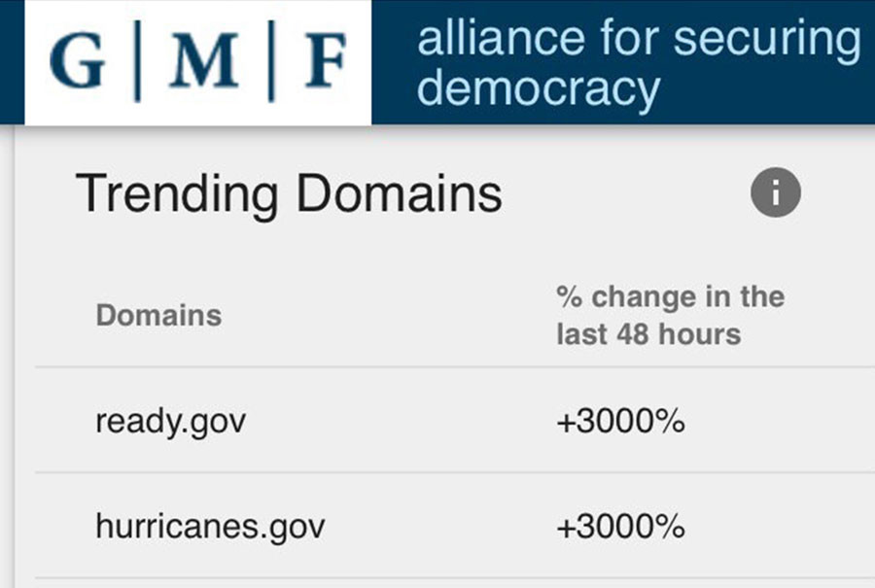
Task: Click the word alliance in the banner
Action: tap(501, 39)
